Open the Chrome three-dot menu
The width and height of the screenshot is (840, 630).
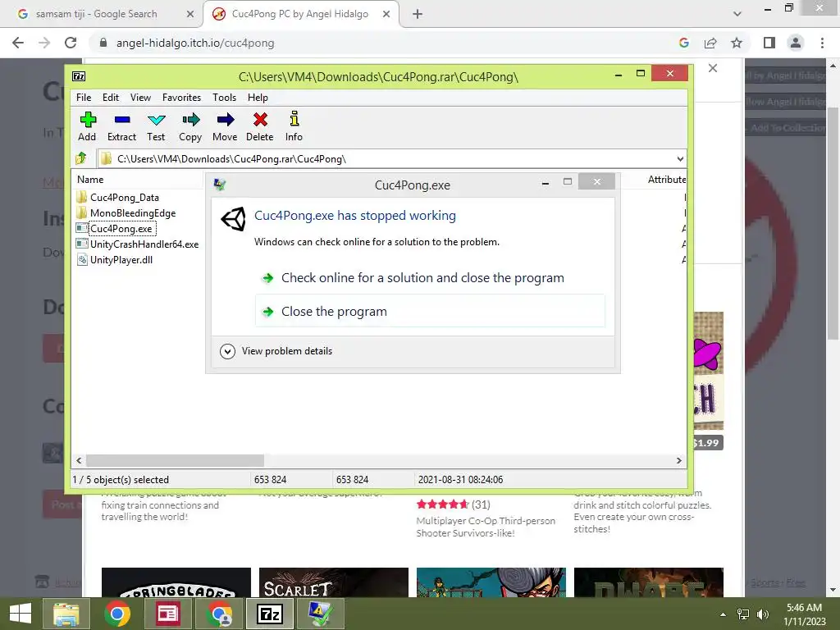(x=822, y=43)
